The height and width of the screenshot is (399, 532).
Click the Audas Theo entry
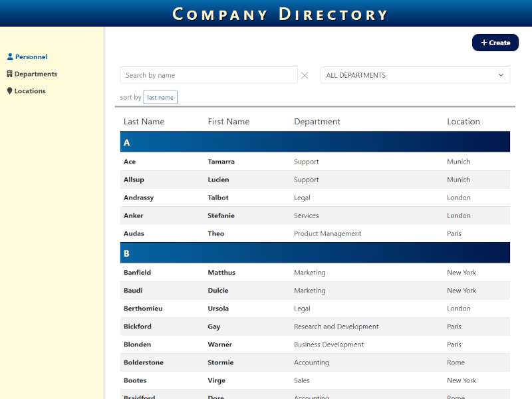point(315,233)
